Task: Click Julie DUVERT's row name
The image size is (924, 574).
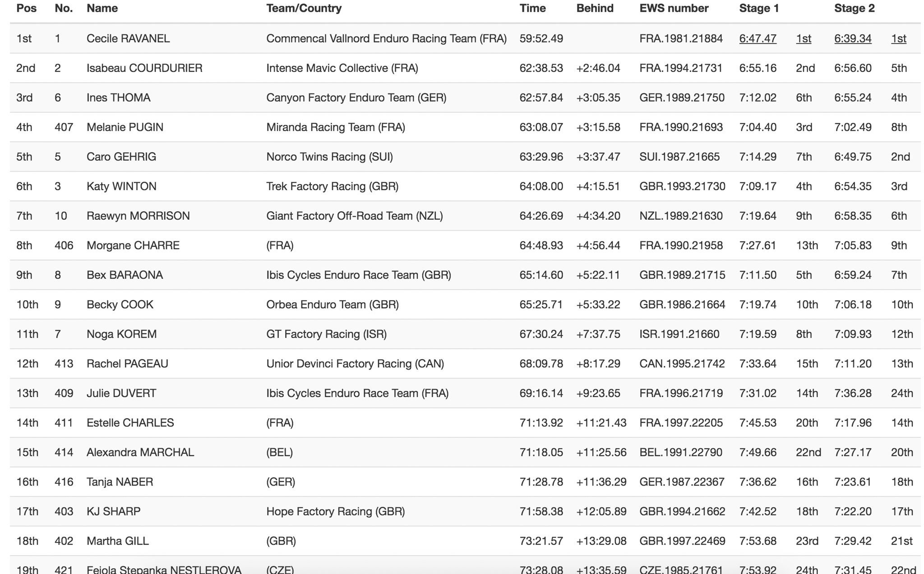Action: pos(121,393)
